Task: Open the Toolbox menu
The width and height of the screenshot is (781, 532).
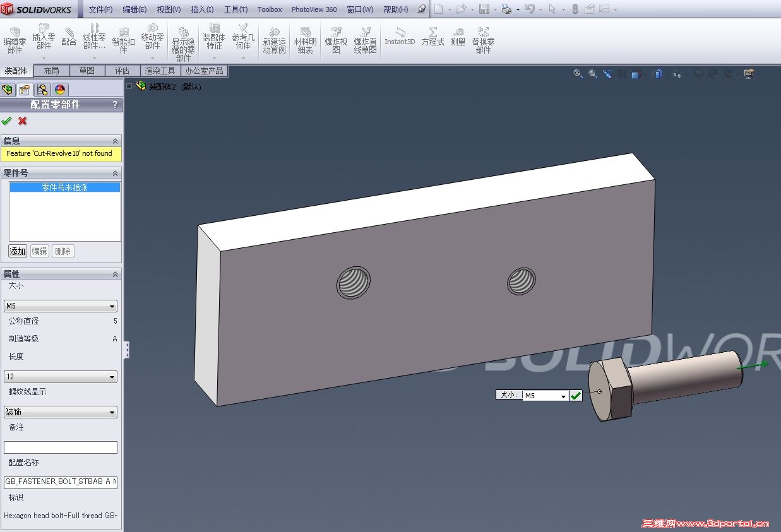Action: click(x=270, y=9)
